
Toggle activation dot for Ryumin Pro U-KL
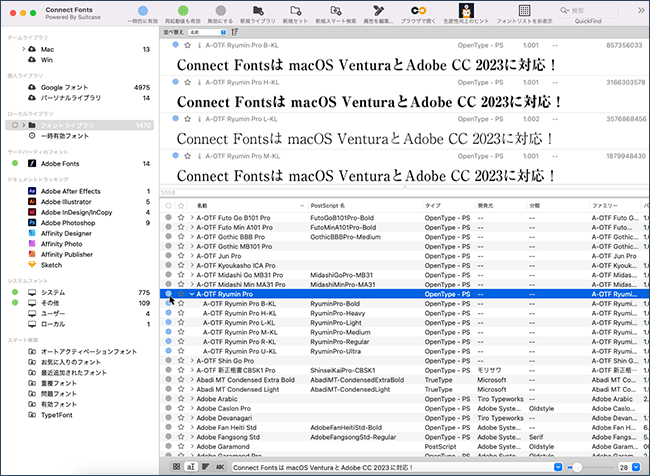coord(168,351)
